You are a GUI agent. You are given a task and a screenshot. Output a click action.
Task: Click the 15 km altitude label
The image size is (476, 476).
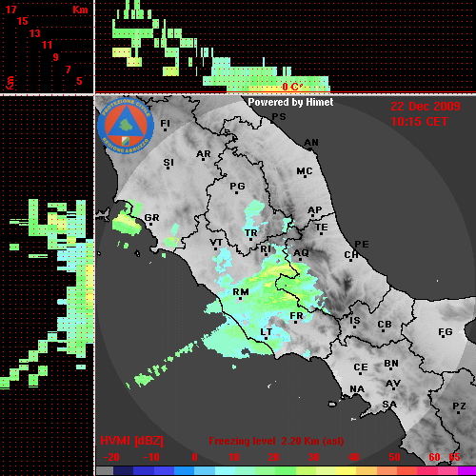[x=23, y=21]
